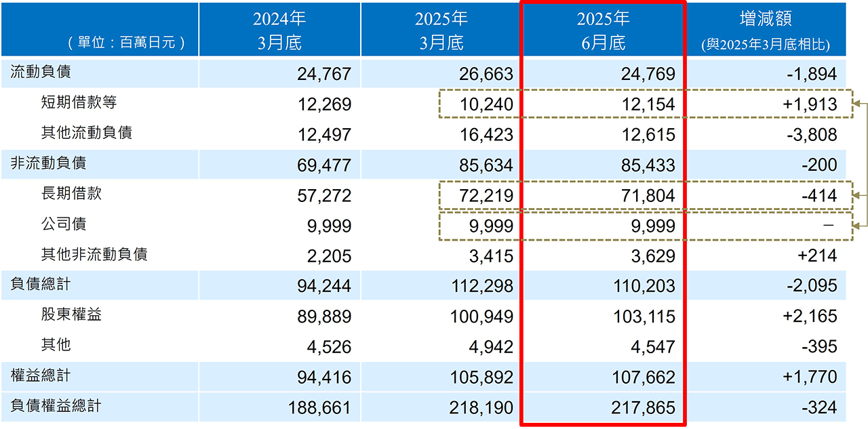Screen dimensions: 868x429
Task: Select the 公司債 row label
Action: 64,224
